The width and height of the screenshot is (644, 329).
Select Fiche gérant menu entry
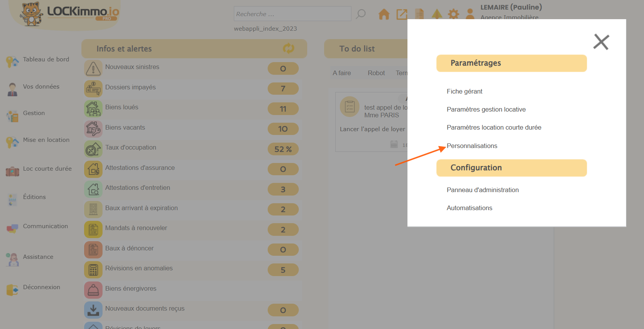tap(464, 91)
